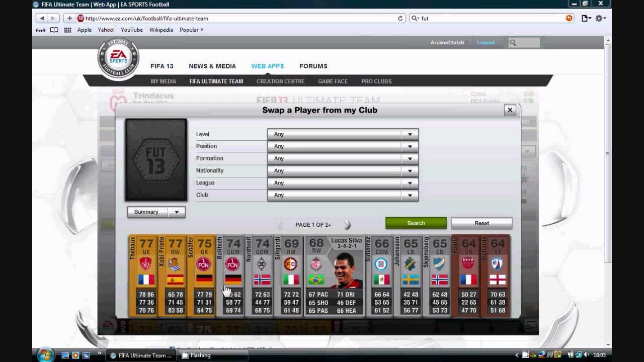The image size is (644, 362).
Task: Click the EA Sports Football Club logo
Action: [x=118, y=58]
